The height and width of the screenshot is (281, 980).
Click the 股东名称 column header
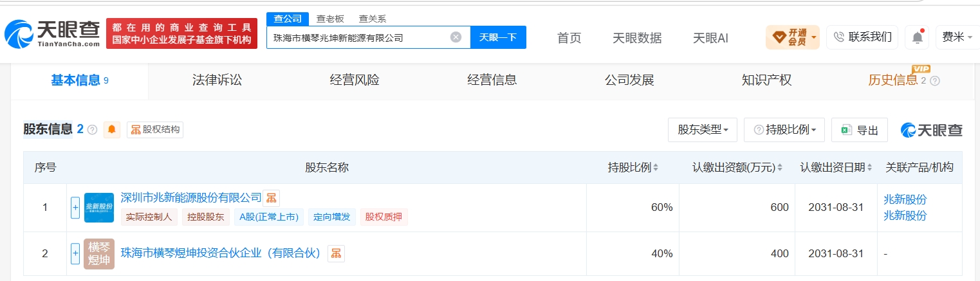pyautogui.click(x=326, y=168)
